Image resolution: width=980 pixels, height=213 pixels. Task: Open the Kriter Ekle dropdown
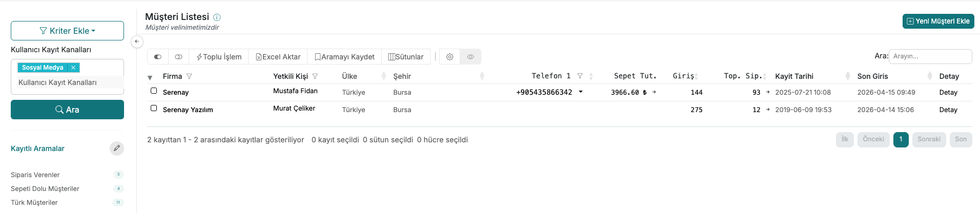click(67, 31)
